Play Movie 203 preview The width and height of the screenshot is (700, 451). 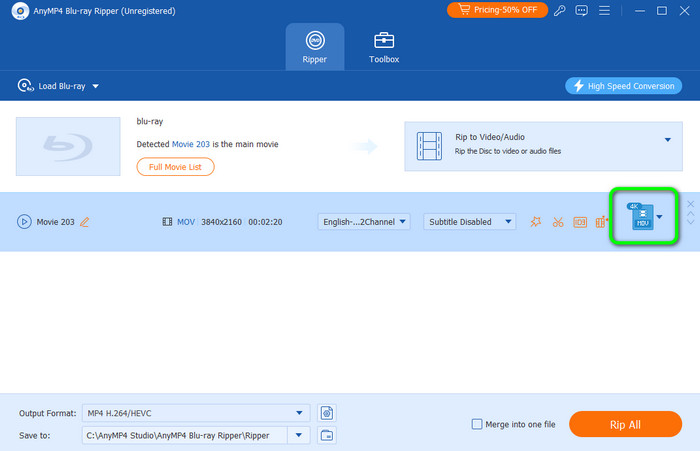coord(24,221)
